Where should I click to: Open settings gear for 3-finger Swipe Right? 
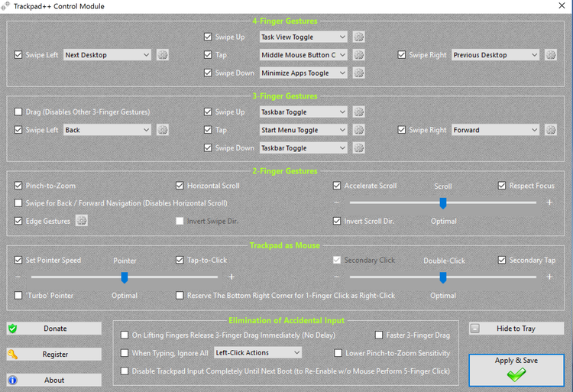(x=551, y=130)
